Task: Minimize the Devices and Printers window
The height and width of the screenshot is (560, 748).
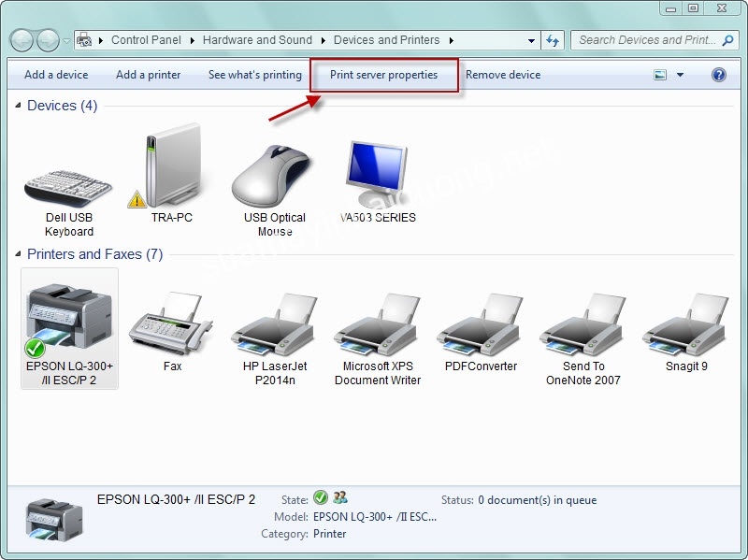Action: pos(670,8)
